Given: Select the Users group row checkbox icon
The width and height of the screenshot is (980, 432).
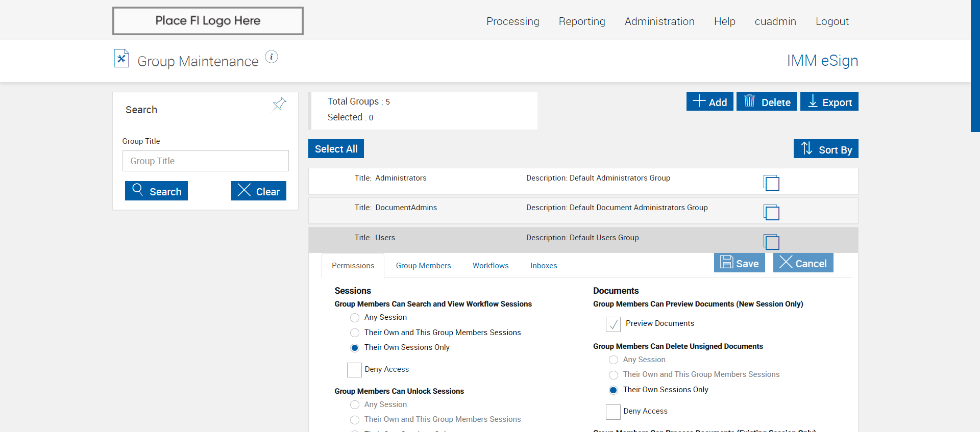Looking at the screenshot, I should [x=771, y=242].
